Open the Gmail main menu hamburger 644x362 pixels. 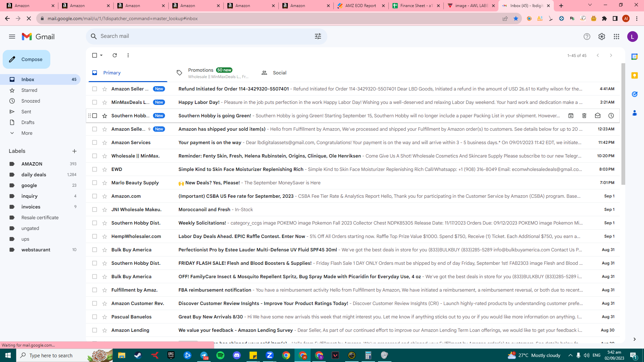(x=12, y=37)
